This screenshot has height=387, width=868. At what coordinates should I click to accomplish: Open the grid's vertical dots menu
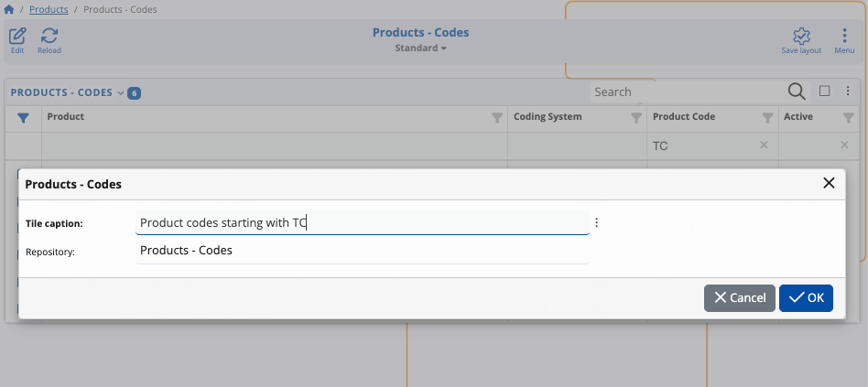[x=848, y=91]
